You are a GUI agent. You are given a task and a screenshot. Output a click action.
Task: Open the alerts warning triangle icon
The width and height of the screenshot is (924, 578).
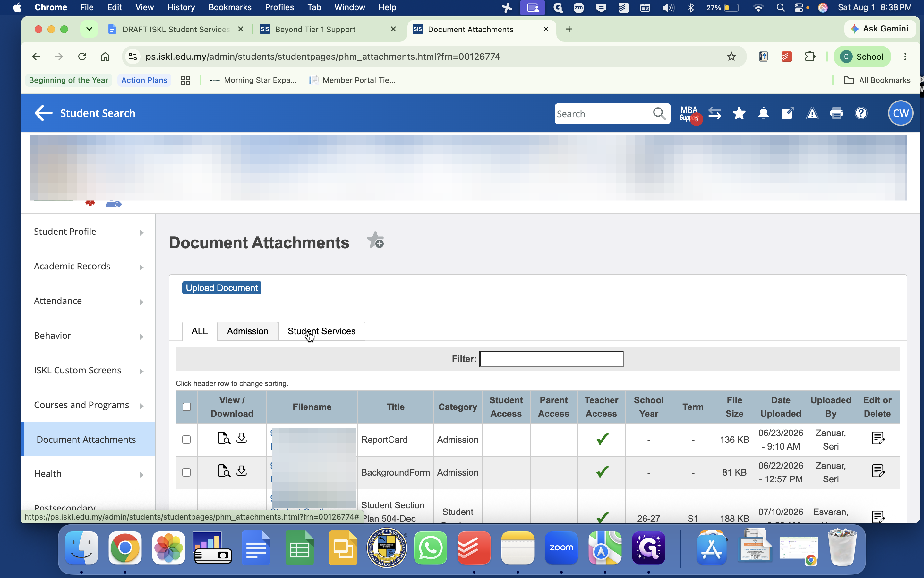coord(812,114)
